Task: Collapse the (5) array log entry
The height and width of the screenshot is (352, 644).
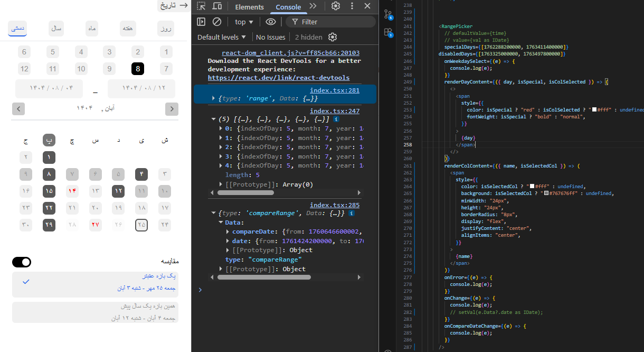Action: click(213, 120)
